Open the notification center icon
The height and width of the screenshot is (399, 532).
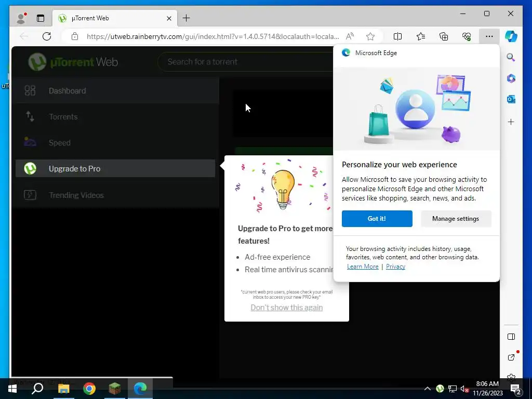pyautogui.click(x=516, y=389)
